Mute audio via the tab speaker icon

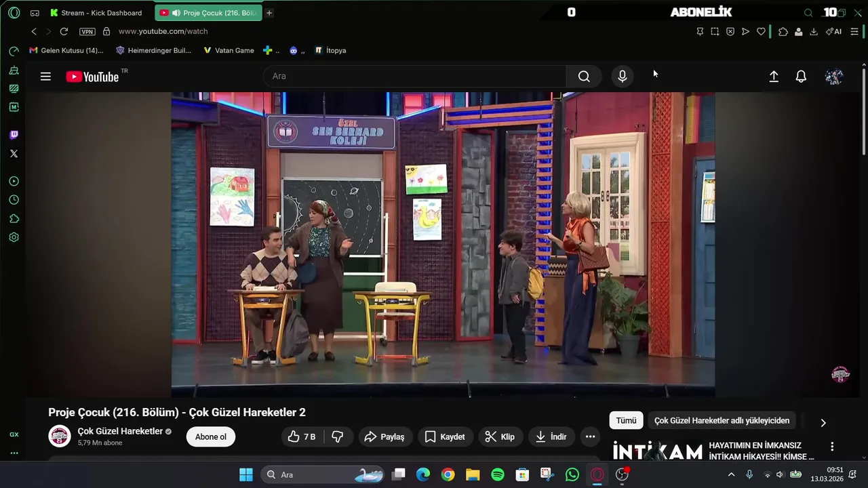[176, 13]
